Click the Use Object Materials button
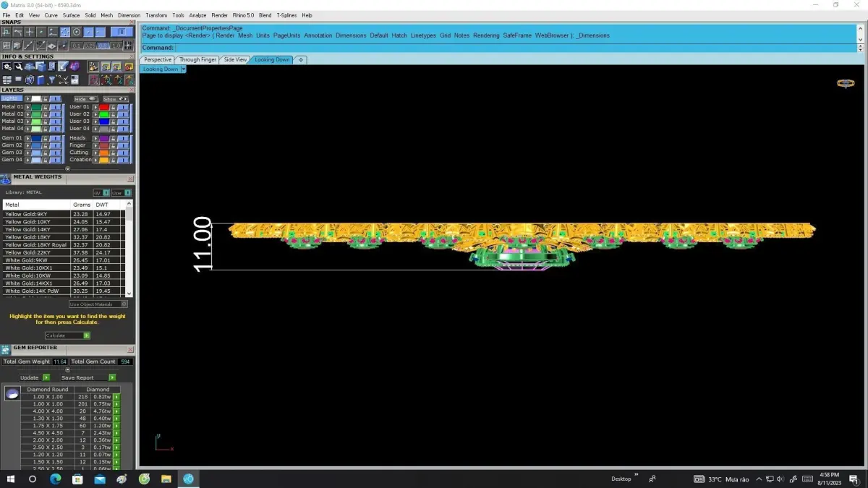This screenshot has height=488, width=868. (x=98, y=304)
